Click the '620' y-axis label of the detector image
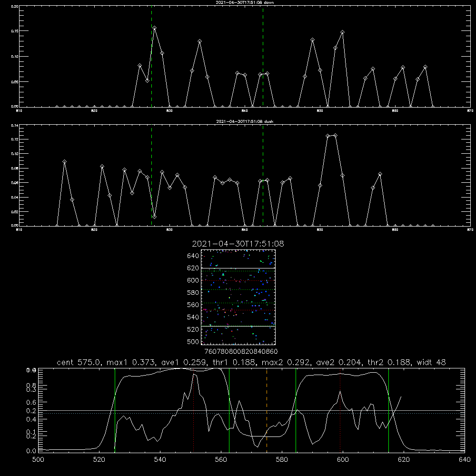The image size is (476, 476). tap(193, 268)
